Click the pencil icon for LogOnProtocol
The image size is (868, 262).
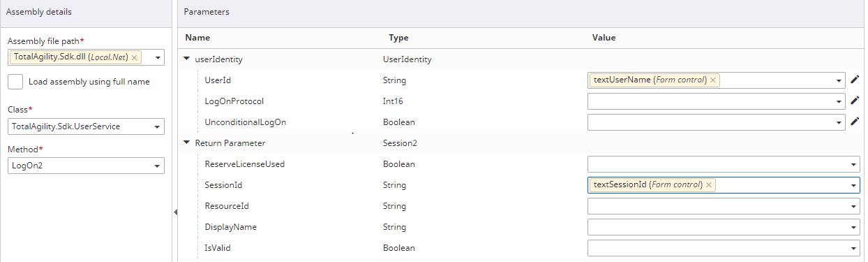point(855,101)
